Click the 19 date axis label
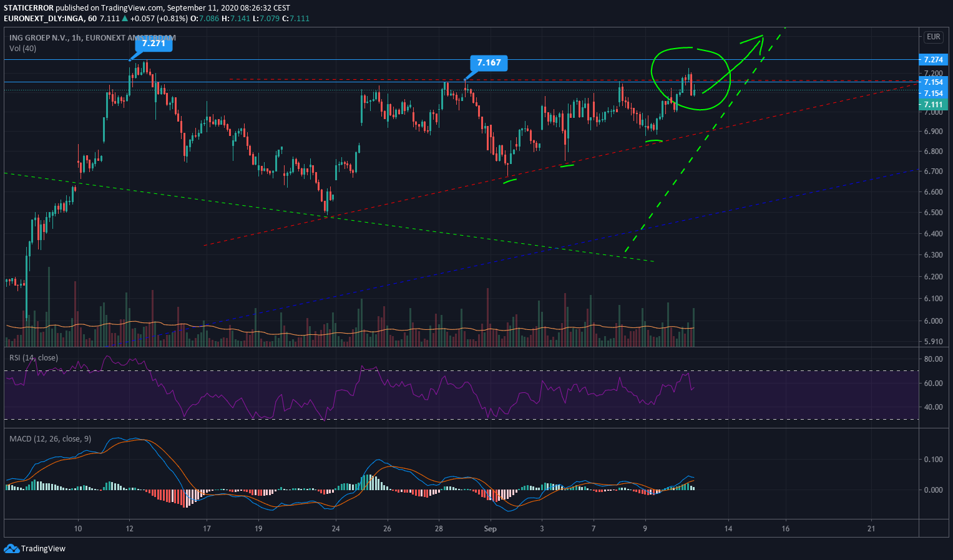 pyautogui.click(x=258, y=529)
